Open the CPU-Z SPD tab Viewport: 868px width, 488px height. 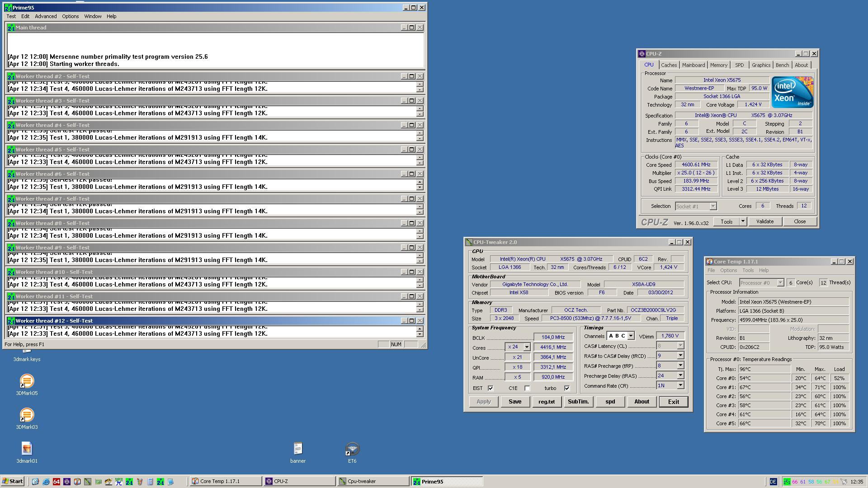coord(739,65)
